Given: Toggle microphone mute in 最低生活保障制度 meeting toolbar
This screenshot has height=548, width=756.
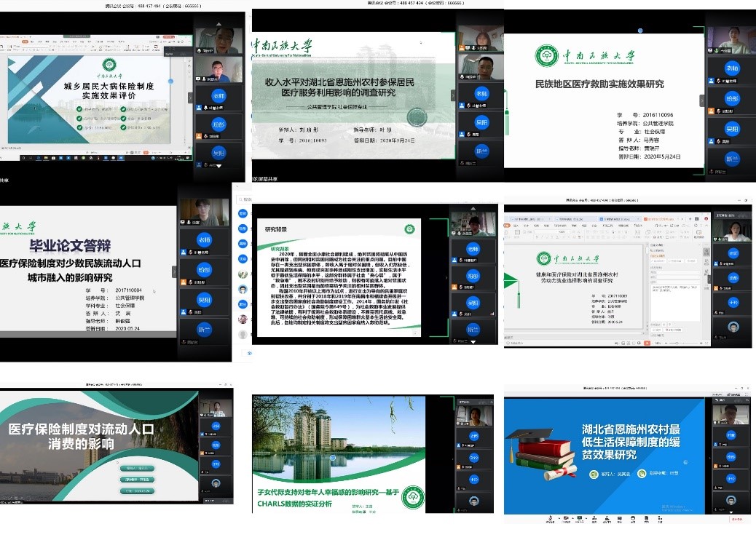Looking at the screenshot, I should click(x=550, y=519).
